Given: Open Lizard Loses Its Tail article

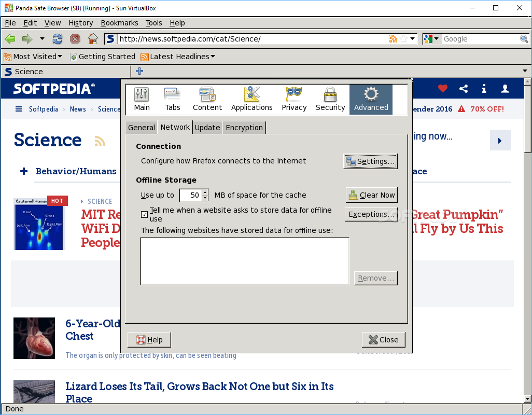Looking at the screenshot, I should tap(200, 392).
